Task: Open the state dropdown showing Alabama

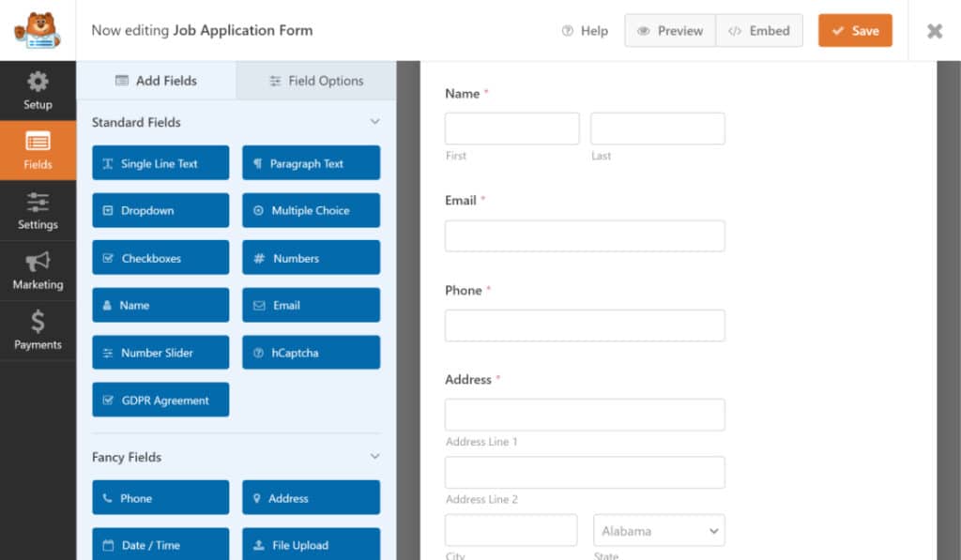Action: (x=659, y=530)
